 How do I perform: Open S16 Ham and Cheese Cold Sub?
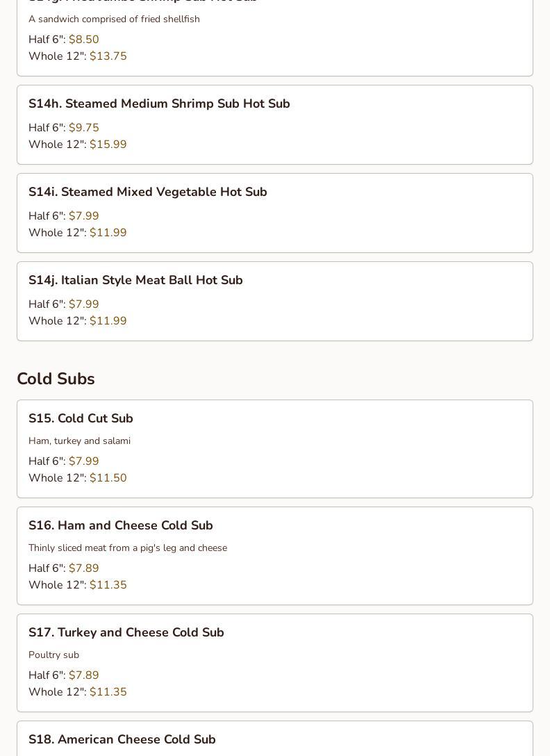pyautogui.click(x=121, y=525)
